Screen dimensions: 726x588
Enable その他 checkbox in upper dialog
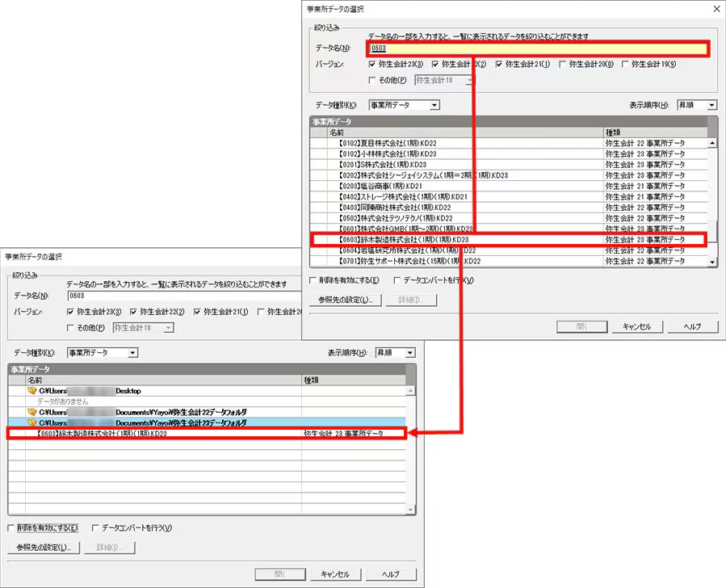(371, 80)
